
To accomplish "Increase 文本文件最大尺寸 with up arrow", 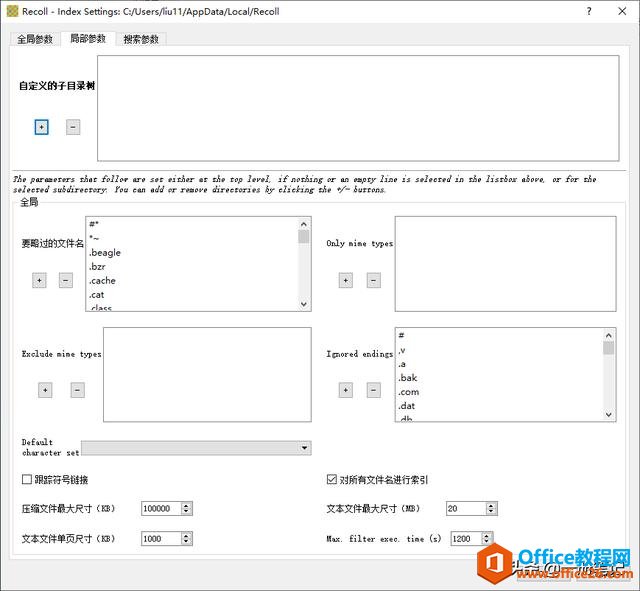I will [491, 505].
